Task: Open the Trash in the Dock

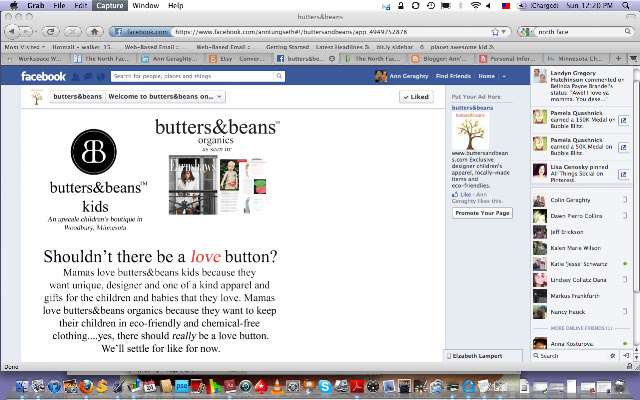Action: click(x=620, y=386)
